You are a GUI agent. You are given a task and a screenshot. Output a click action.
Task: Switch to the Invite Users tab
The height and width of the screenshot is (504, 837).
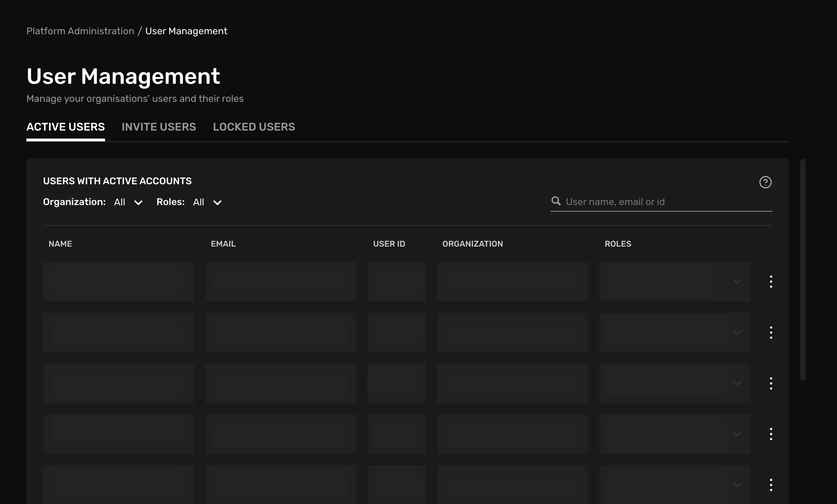(159, 127)
